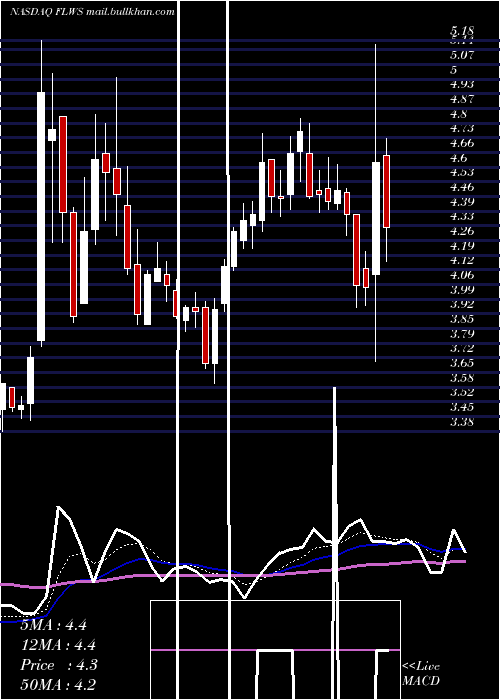The height and width of the screenshot is (700, 500).
Task: Select the 3.79 price axis label
Action: (x=462, y=334)
